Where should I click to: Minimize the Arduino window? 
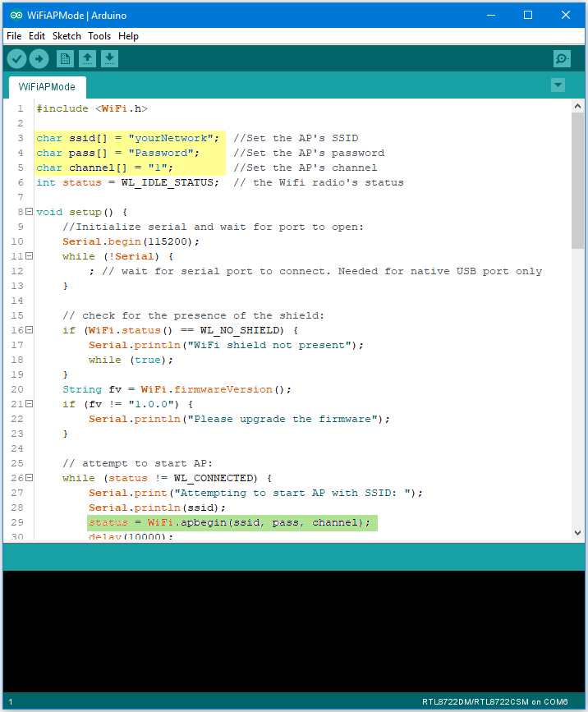pyautogui.click(x=491, y=15)
